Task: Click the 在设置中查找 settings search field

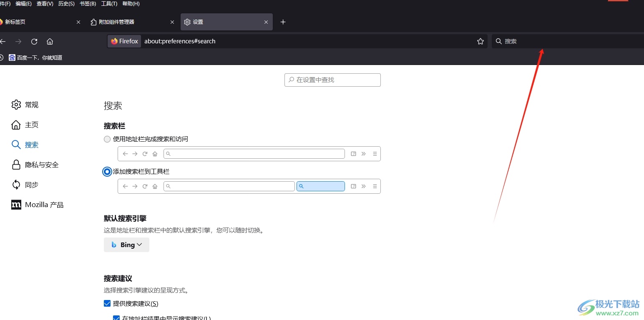Action: pos(332,80)
